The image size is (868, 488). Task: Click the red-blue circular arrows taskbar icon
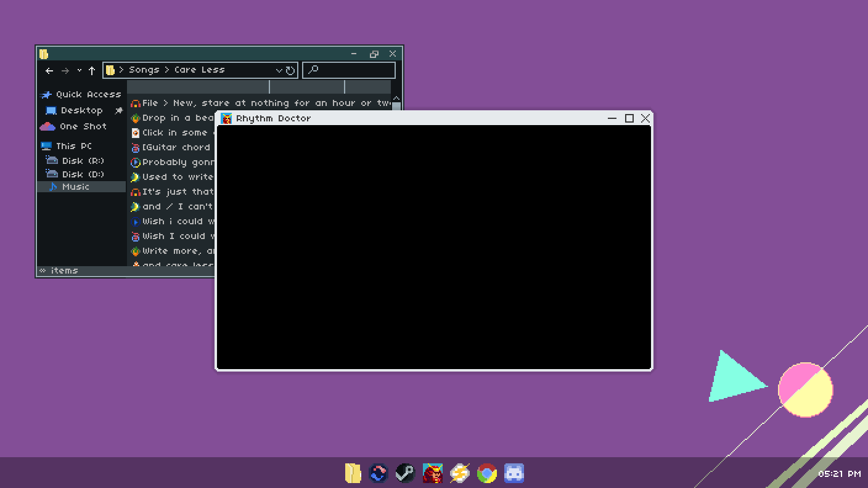click(x=378, y=473)
